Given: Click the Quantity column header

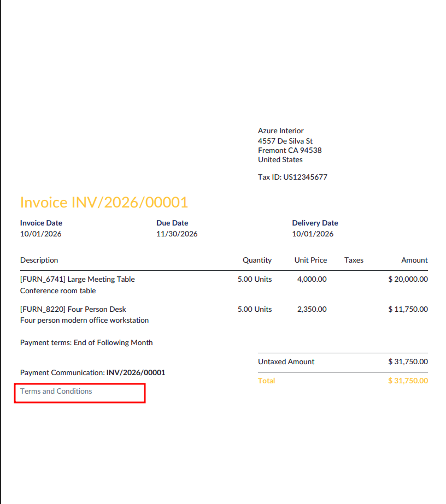Looking at the screenshot, I should pyautogui.click(x=257, y=260).
